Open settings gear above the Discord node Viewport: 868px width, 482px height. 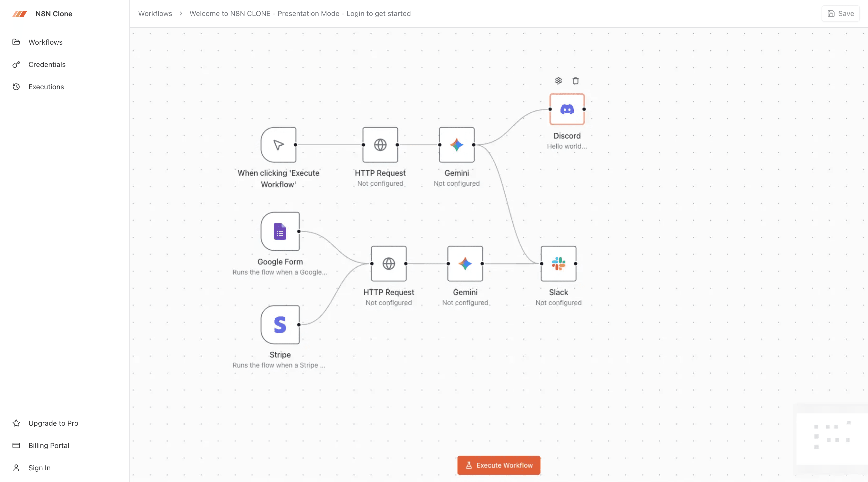(x=558, y=81)
